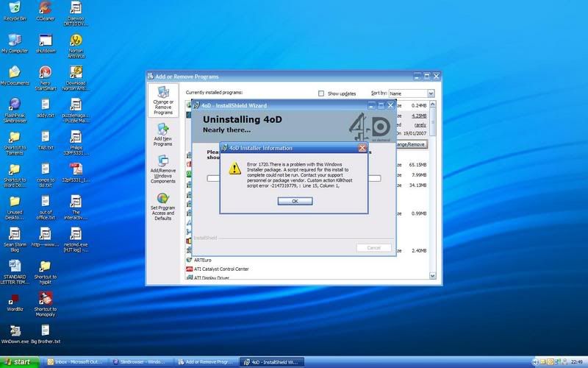Click the Change/Remove button in programs list

tap(411, 144)
